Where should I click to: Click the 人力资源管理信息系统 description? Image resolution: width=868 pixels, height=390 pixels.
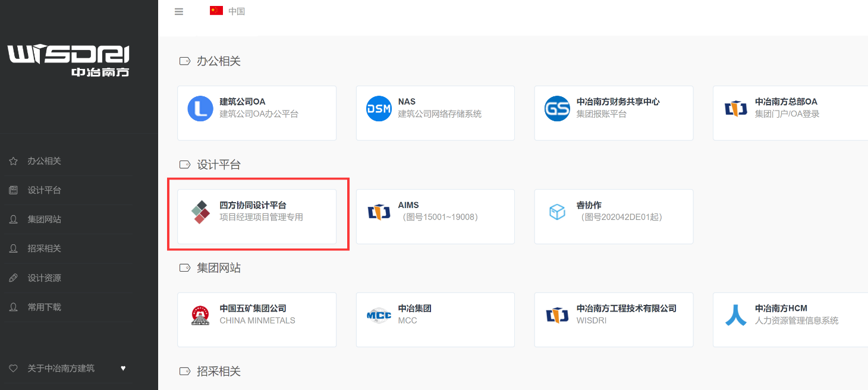796,320
